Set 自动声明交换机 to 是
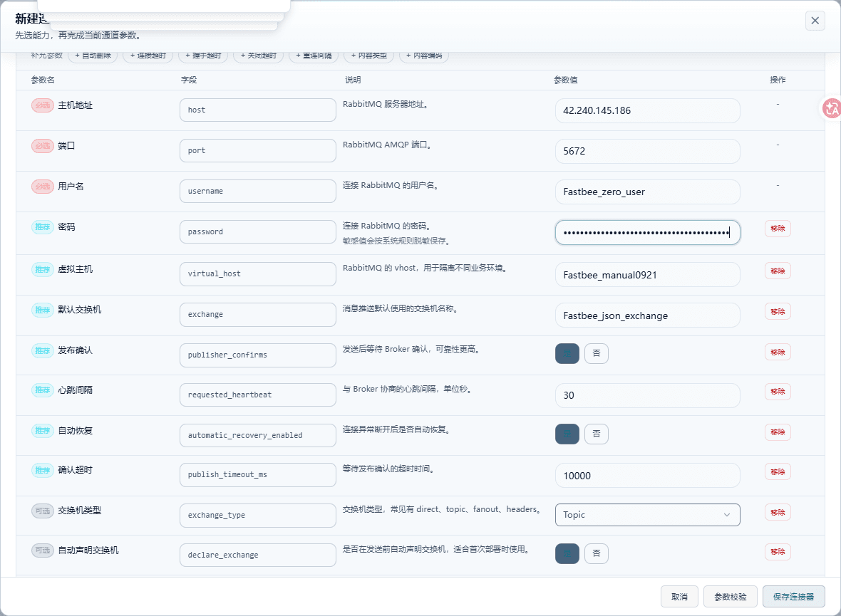841x616 pixels. click(567, 553)
